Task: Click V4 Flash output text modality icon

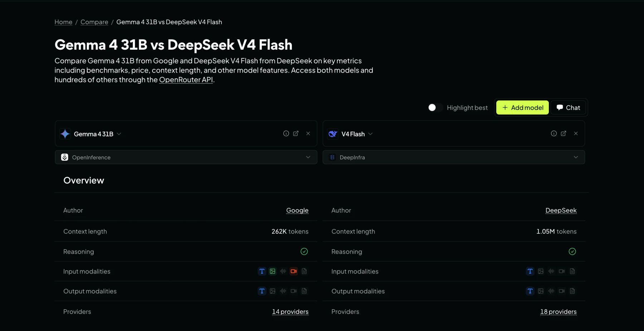Action: 530,291
